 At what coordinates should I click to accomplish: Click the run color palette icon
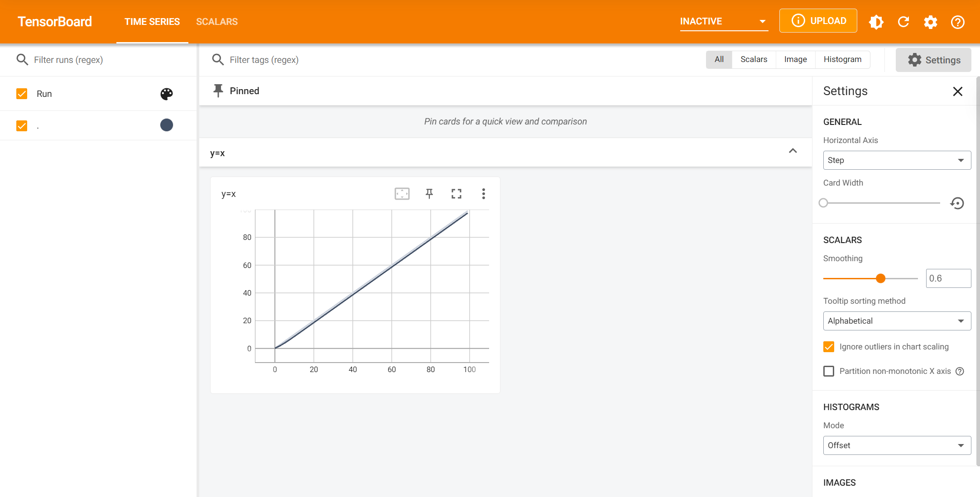pos(167,94)
